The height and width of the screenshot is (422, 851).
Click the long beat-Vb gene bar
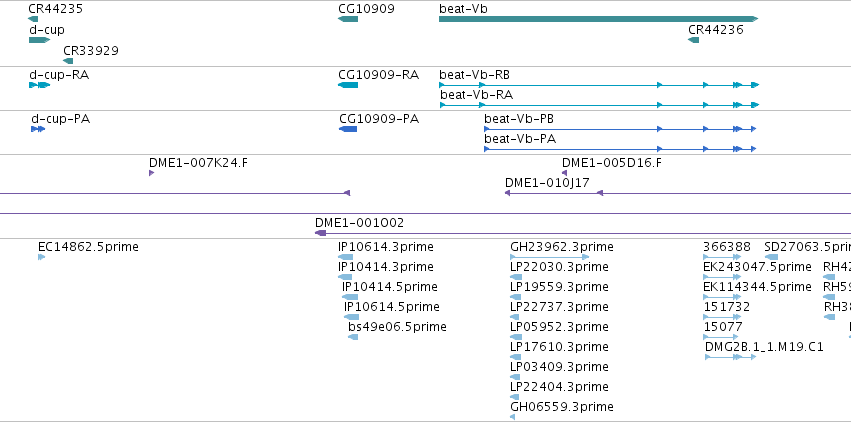[x=599, y=19]
